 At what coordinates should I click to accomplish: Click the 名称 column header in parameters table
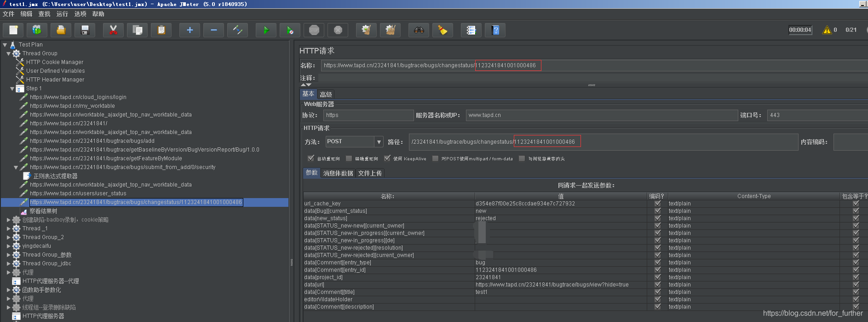(x=389, y=196)
